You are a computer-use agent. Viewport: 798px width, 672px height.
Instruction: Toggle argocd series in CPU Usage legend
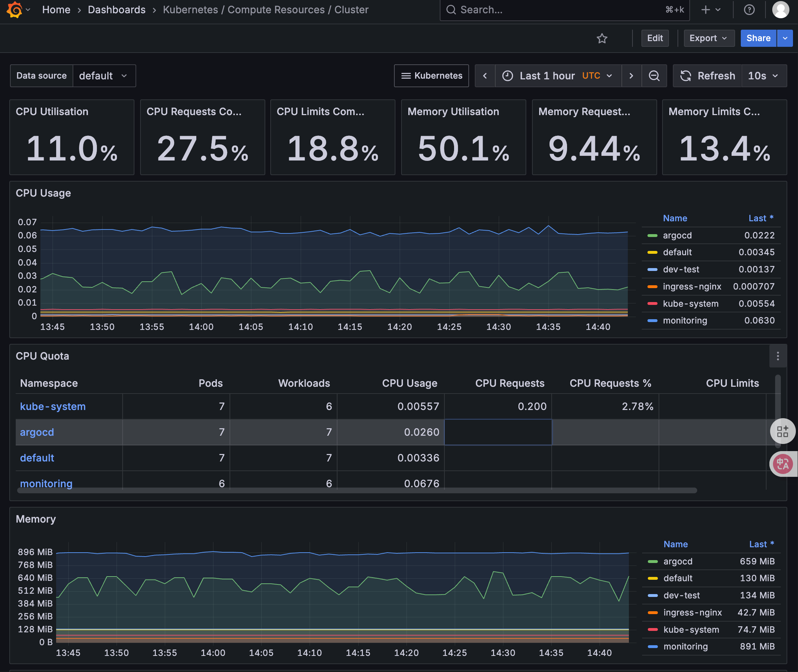pos(677,236)
